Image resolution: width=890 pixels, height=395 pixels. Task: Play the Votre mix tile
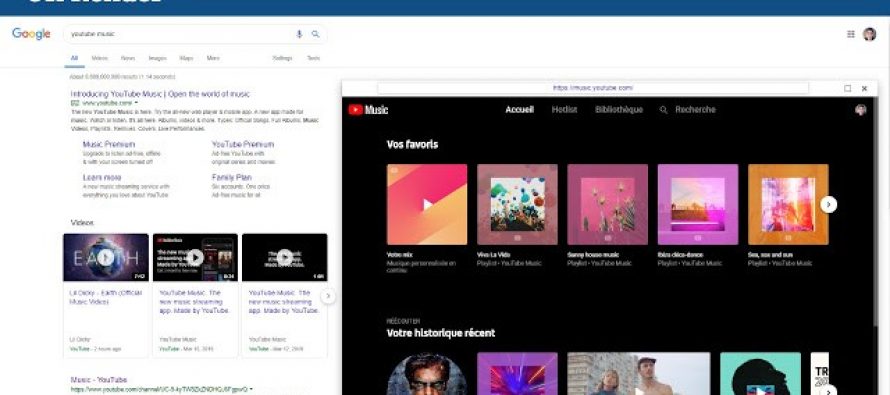click(427, 204)
